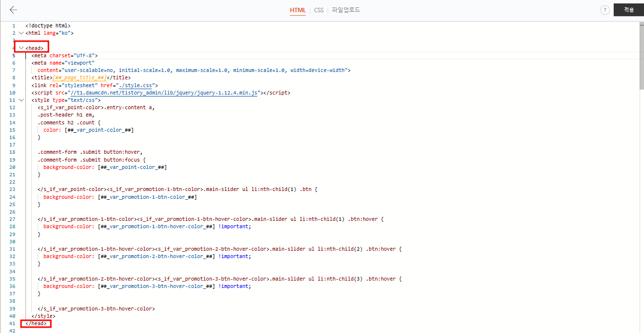Click the promotion-3-btn-hover-color value on line 36
The width and height of the screenshot is (644, 333).
pyautogui.click(x=156, y=286)
